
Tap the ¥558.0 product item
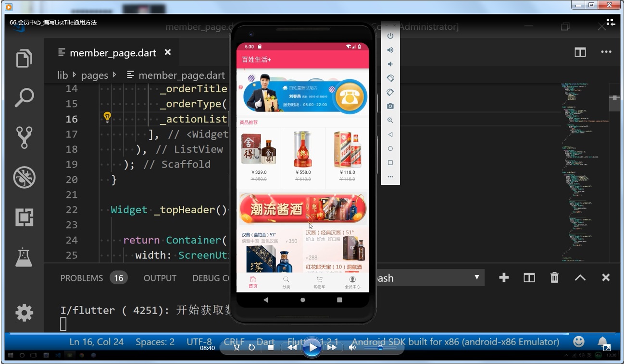click(303, 158)
